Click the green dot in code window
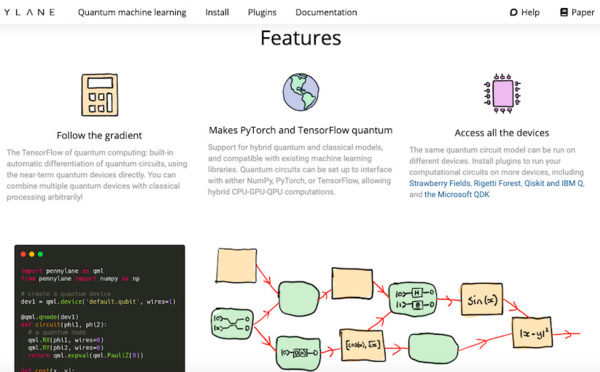The height and width of the screenshot is (372, 600). tap(40, 254)
